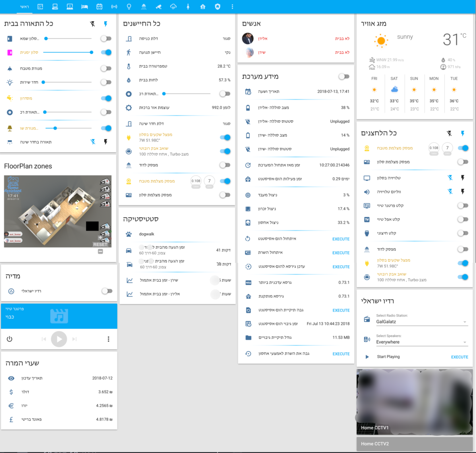Click the SUN forecast day column
476x453 pixels.
tap(414, 94)
